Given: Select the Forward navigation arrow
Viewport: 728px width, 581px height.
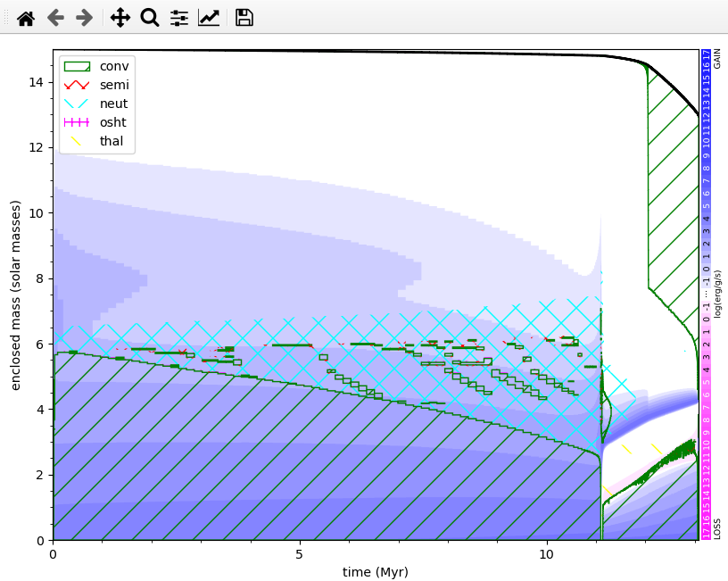Looking at the screenshot, I should click(84, 17).
